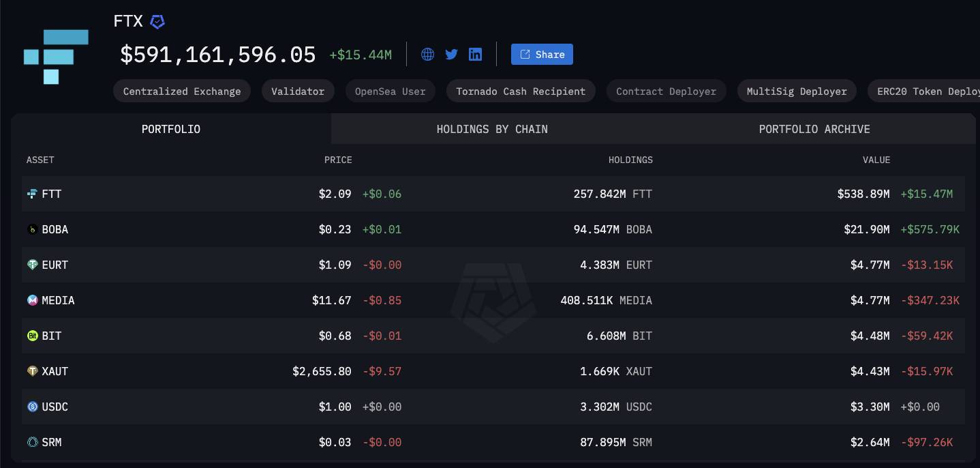The width and height of the screenshot is (980, 468).
Task: Open the BIT asset name
Action: tap(52, 336)
